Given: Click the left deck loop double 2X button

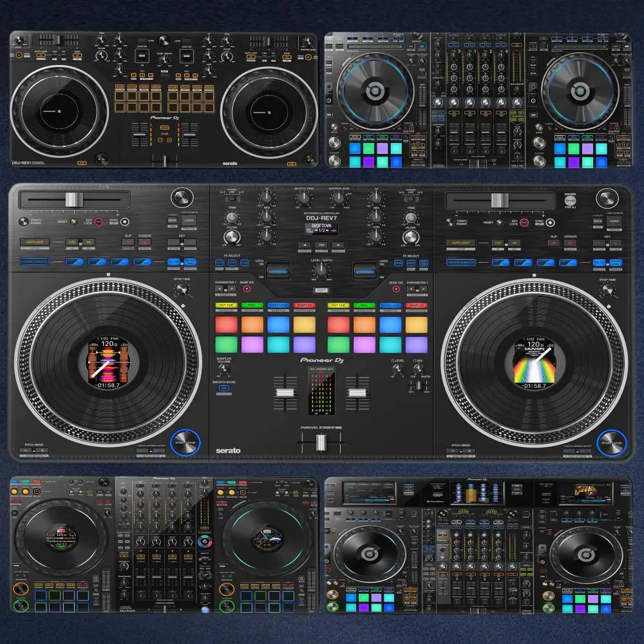Looking at the screenshot, I should pyautogui.click(x=88, y=242).
